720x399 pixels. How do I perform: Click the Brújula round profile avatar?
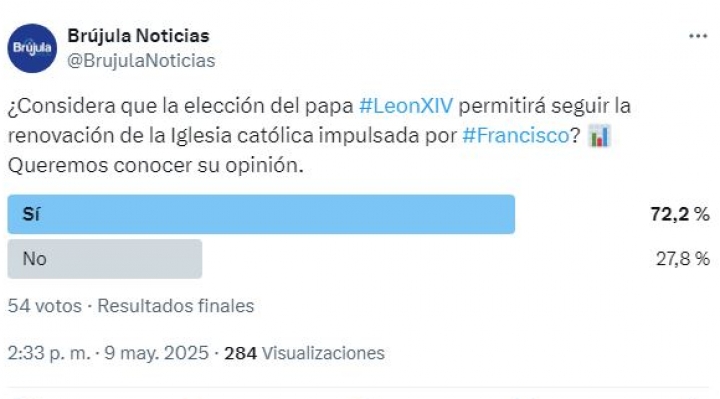point(32,48)
